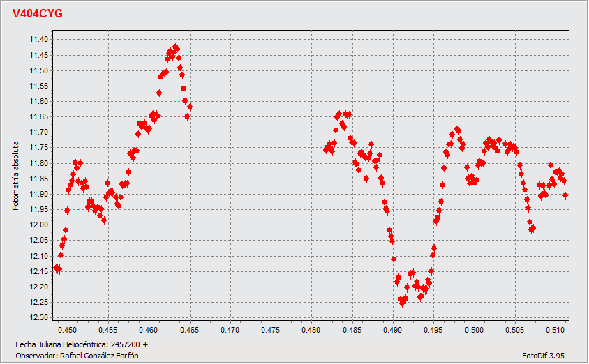This screenshot has height=364, width=589.
Task: Click y-axis value 12.25
Action: (38, 302)
